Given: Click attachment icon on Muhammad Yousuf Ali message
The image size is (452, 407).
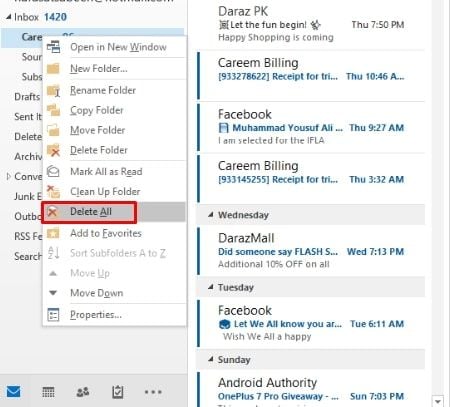Looking at the screenshot, I should [x=223, y=128].
